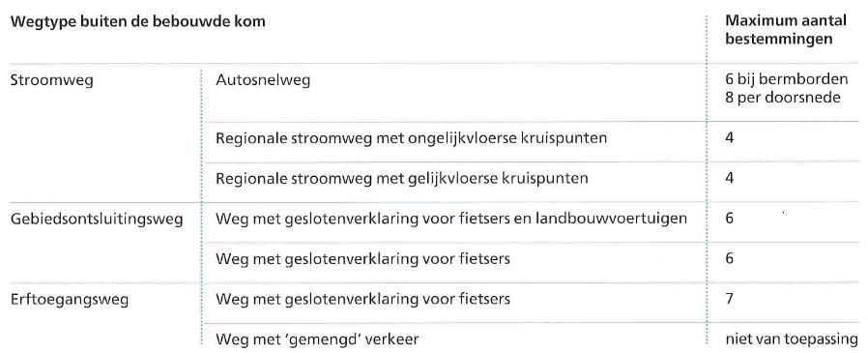Click value 7 in Erftoegangsweg row
The width and height of the screenshot is (868, 353).
(730, 299)
